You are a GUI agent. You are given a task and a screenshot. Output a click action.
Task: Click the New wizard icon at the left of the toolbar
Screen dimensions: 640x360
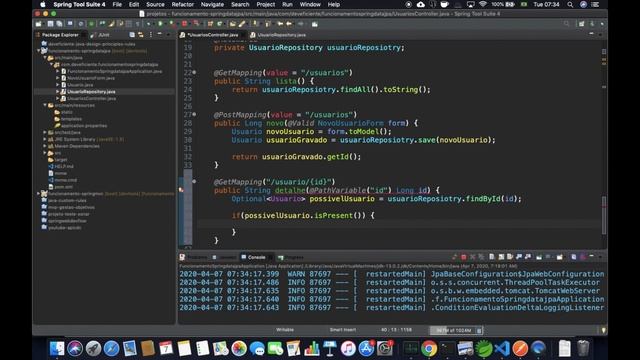pos(39,24)
